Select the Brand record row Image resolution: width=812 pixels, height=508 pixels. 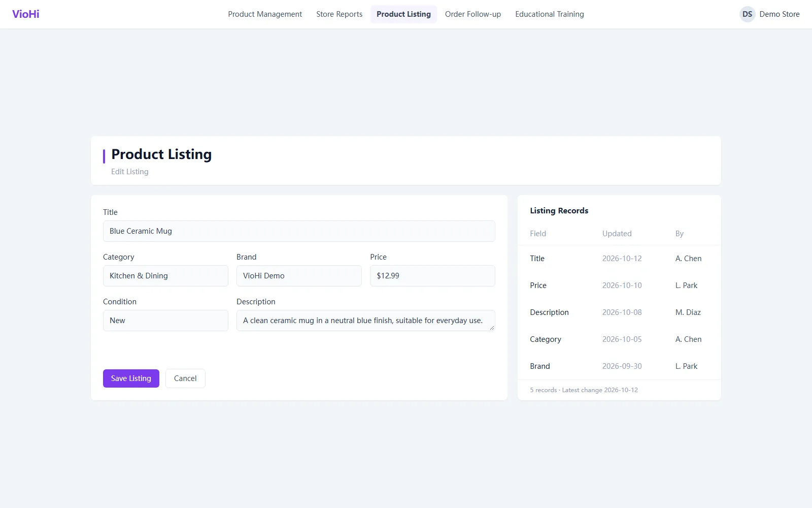click(x=619, y=366)
